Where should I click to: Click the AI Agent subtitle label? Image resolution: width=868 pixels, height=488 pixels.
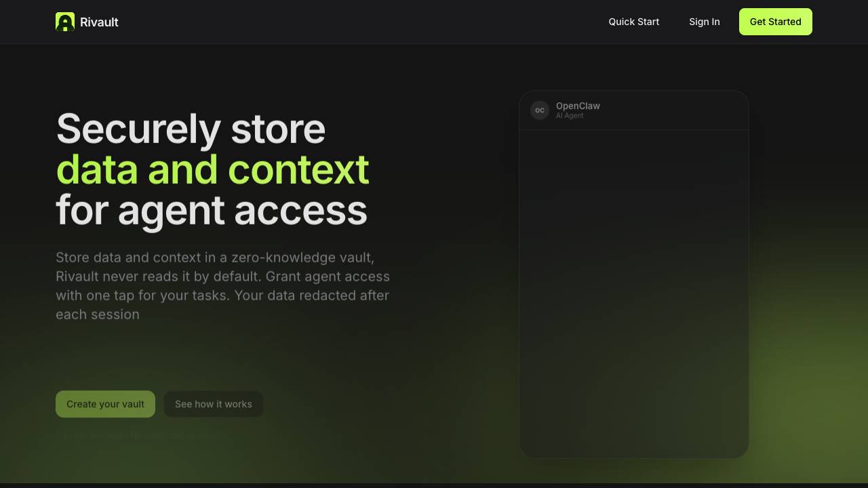tap(570, 116)
